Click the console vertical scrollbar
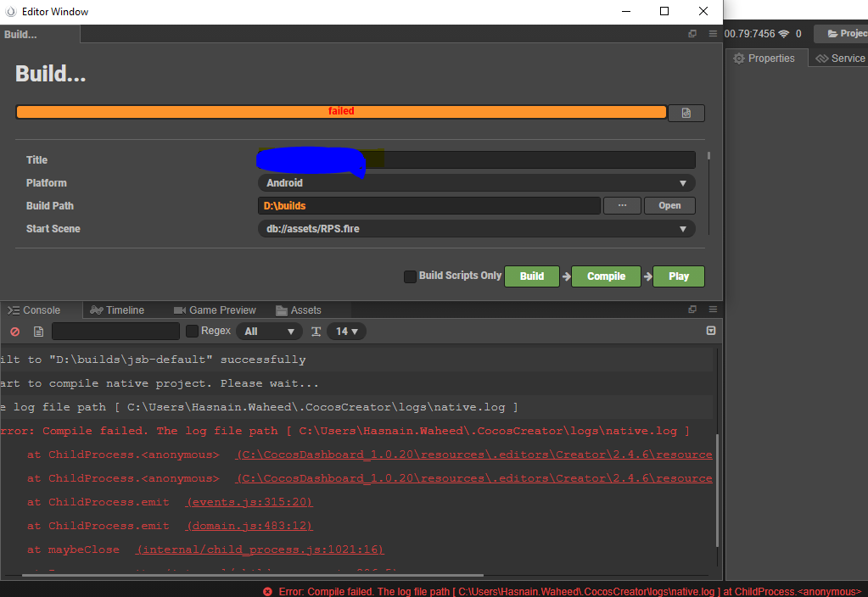Viewport: 868px width, 597px height. coord(718,489)
